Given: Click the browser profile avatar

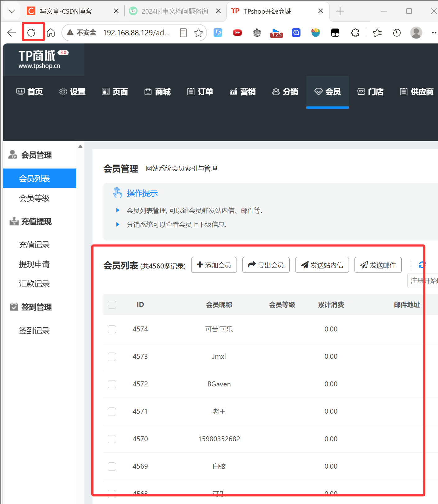Looking at the screenshot, I should [416, 33].
